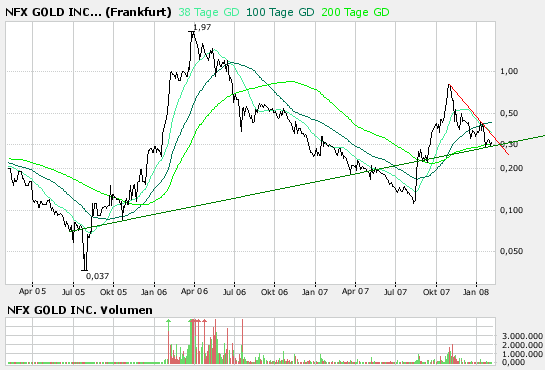Screen dimensions: 545x384
Task: Select the 200 Tage GD legend label
Action: [355, 12]
